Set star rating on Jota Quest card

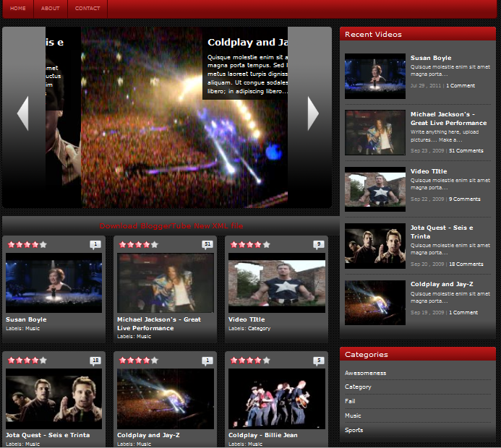[27, 361]
